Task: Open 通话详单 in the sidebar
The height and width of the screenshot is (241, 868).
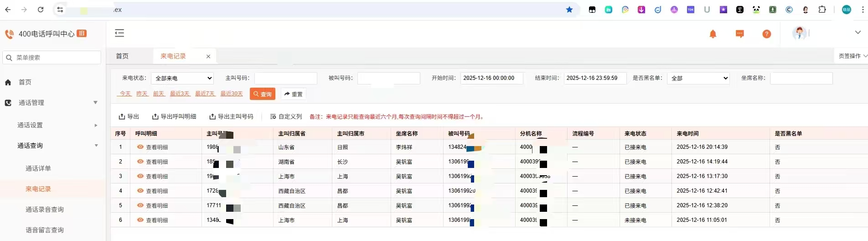Action: [38, 168]
